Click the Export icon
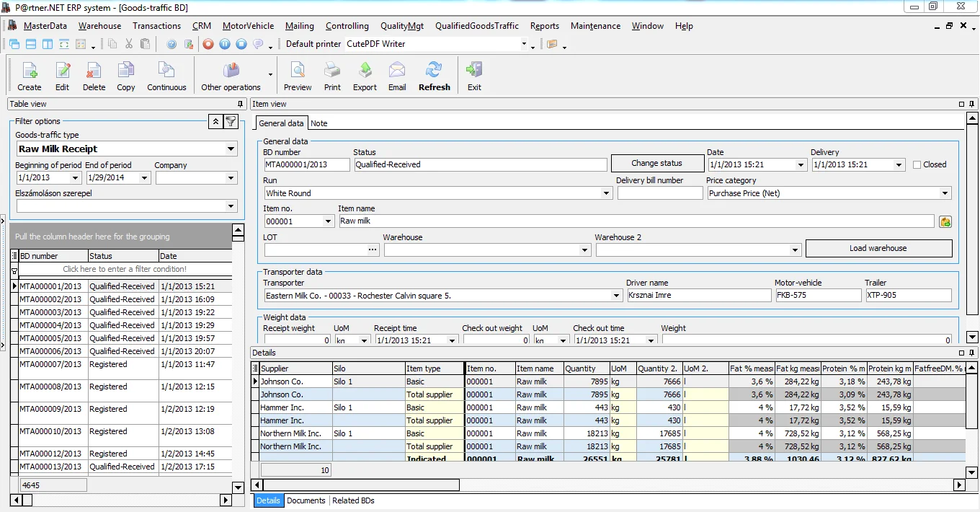980x512 pixels. [x=365, y=76]
